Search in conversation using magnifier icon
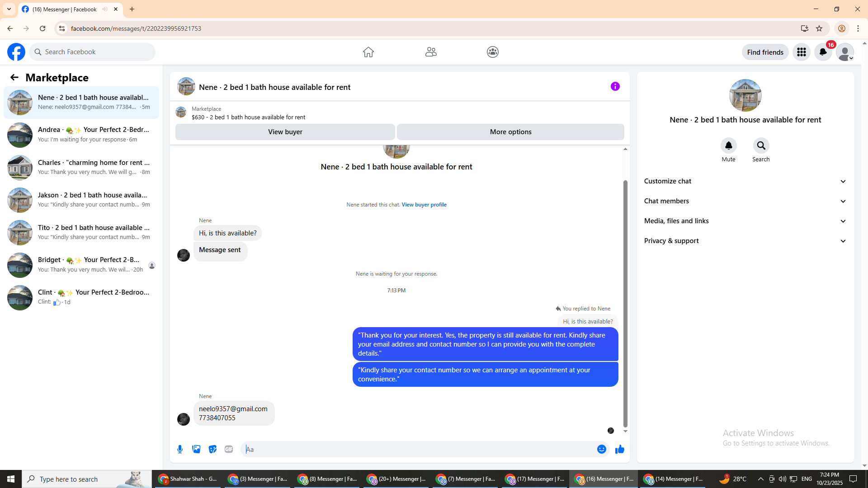Screen dimensions: 868x488 click(761, 145)
